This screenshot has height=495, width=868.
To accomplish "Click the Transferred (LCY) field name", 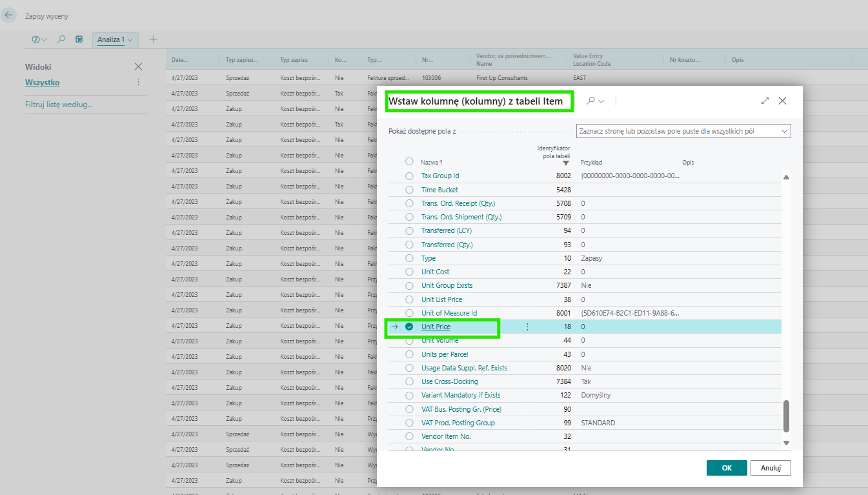I will (447, 230).
